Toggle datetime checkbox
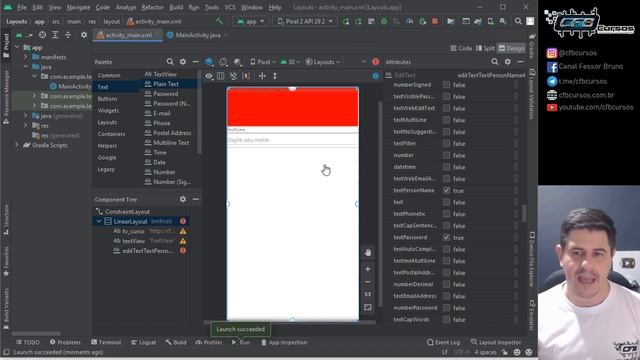This screenshot has height=360, width=640. (447, 167)
